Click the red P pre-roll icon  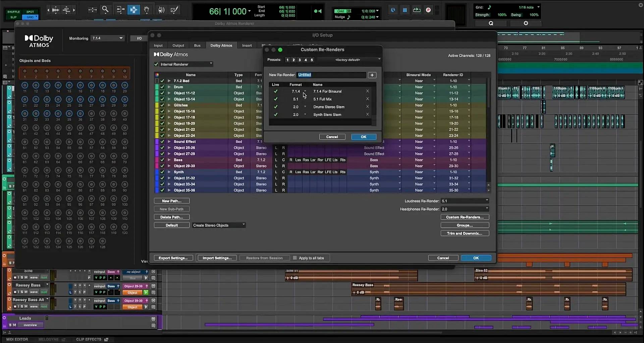tap(428, 10)
